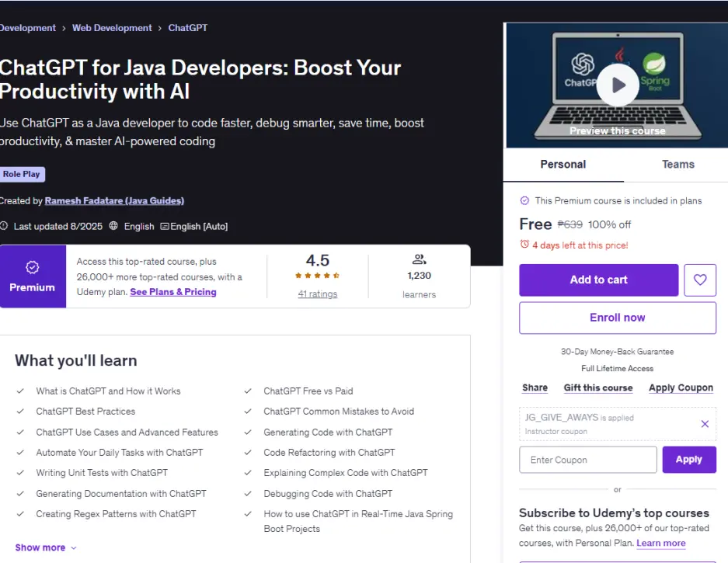Open Learn more about Personal Plan
The height and width of the screenshot is (563, 728).
point(660,543)
